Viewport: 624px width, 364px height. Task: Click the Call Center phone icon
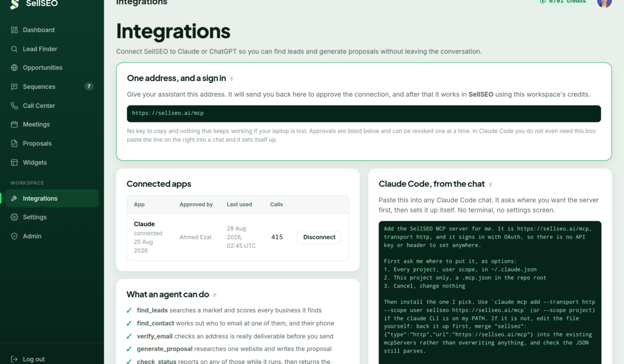14,106
